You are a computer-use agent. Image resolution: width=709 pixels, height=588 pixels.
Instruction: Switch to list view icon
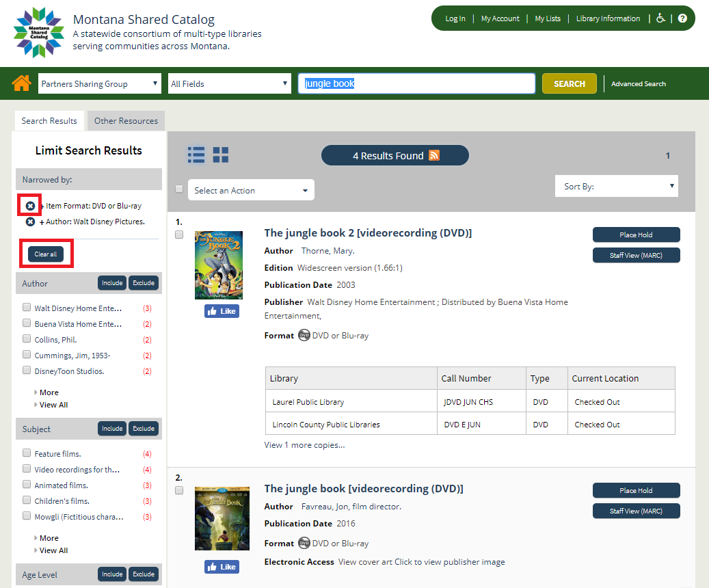click(x=196, y=155)
